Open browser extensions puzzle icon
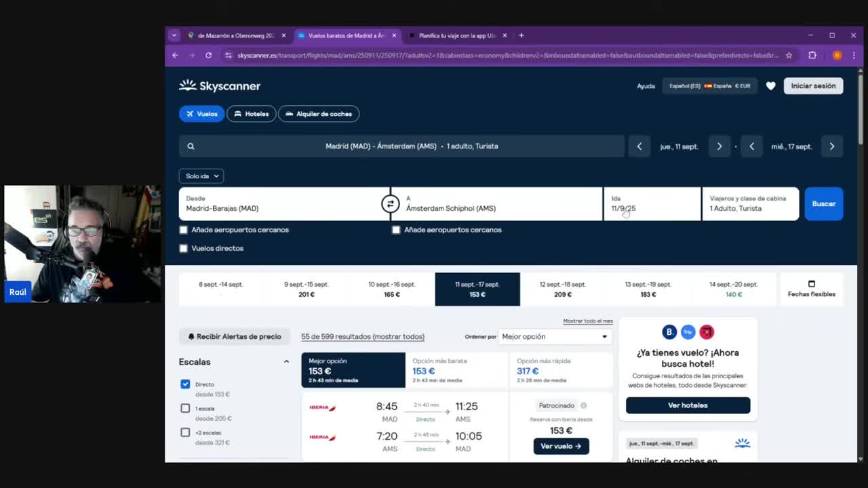Viewport: 868px width, 488px height. click(x=812, y=56)
